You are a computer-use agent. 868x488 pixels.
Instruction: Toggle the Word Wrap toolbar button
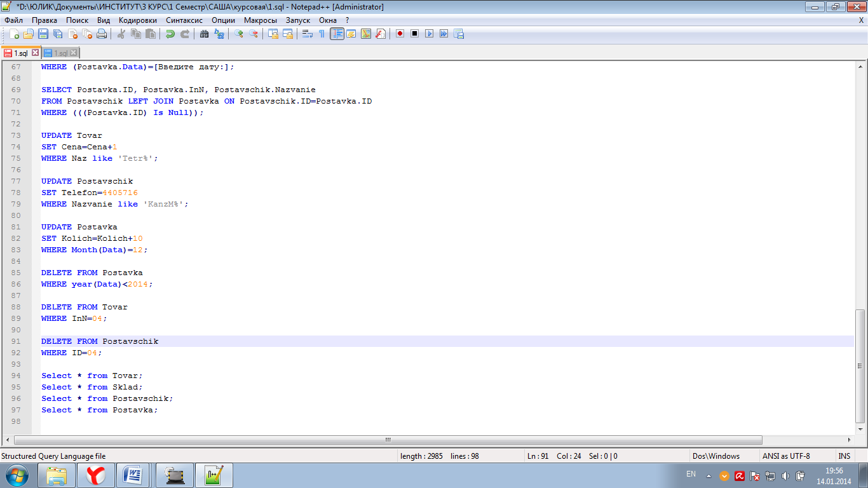pyautogui.click(x=307, y=34)
